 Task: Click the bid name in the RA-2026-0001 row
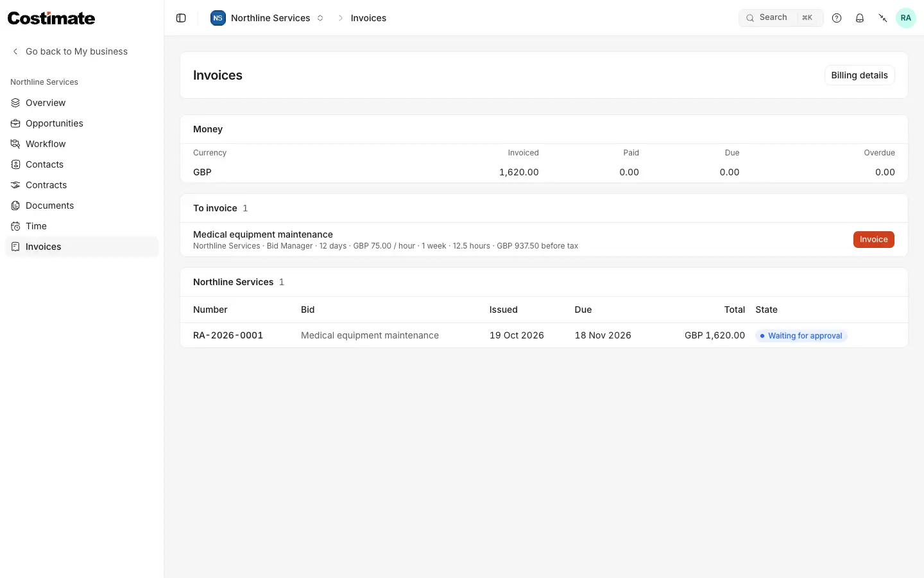click(x=370, y=335)
